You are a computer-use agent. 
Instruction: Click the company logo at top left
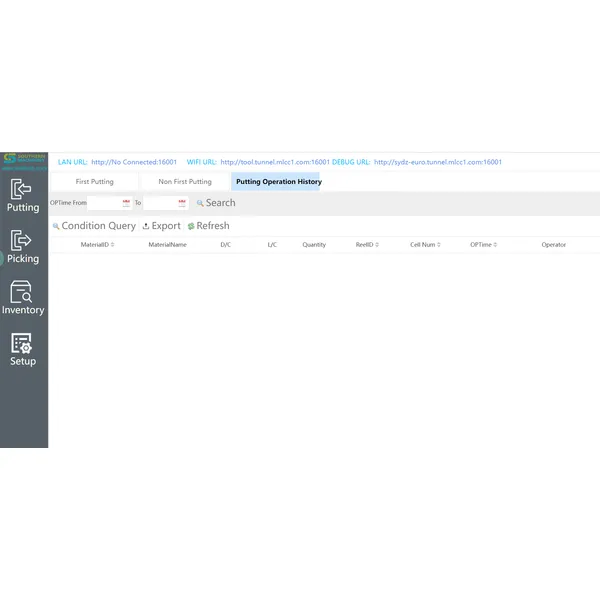[23, 161]
